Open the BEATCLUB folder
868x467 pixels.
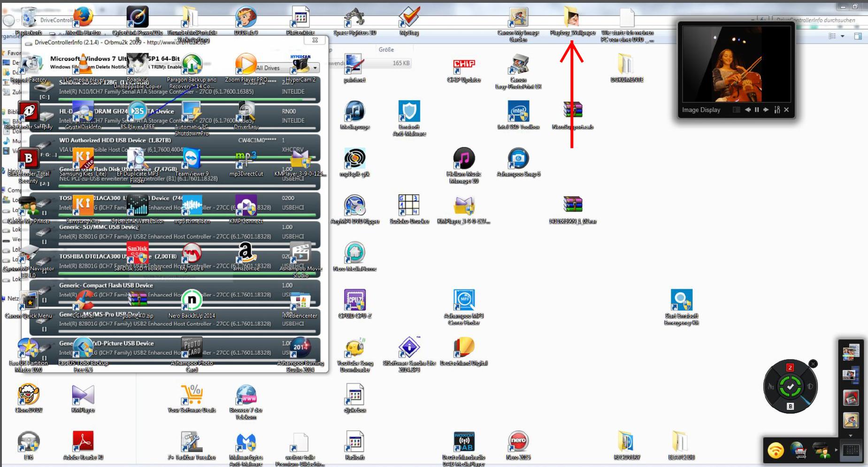[682, 445]
